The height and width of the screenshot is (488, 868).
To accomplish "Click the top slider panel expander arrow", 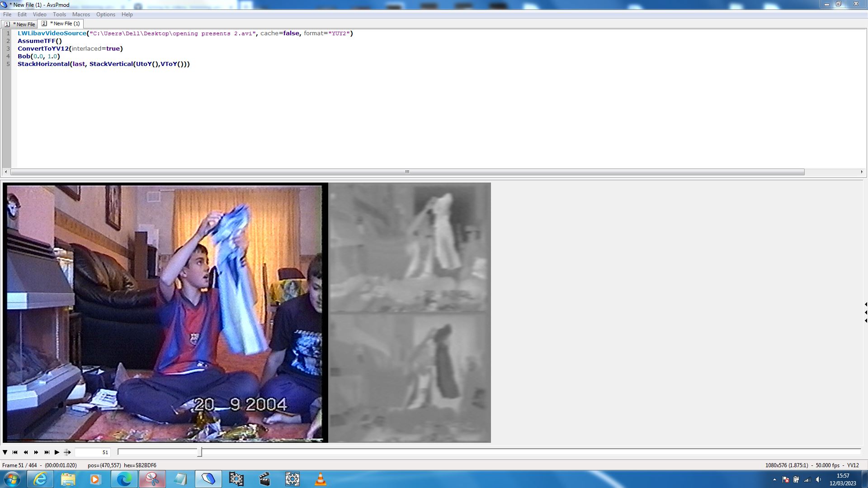I will 865,305.
